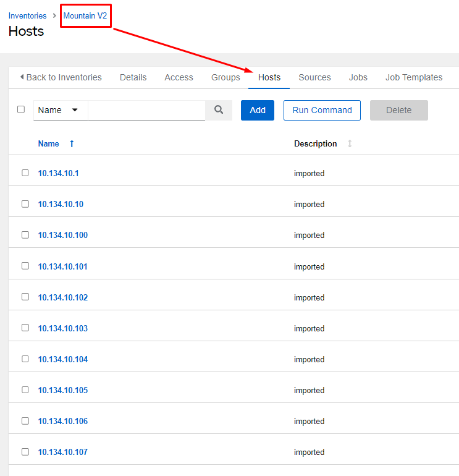Switch to the Groups tab

[225, 77]
